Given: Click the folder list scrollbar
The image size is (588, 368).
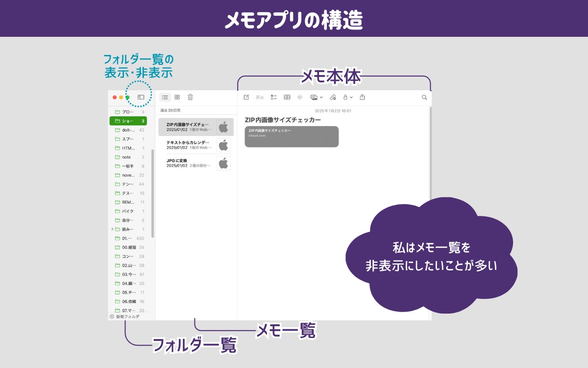Looking at the screenshot, I should (153, 194).
